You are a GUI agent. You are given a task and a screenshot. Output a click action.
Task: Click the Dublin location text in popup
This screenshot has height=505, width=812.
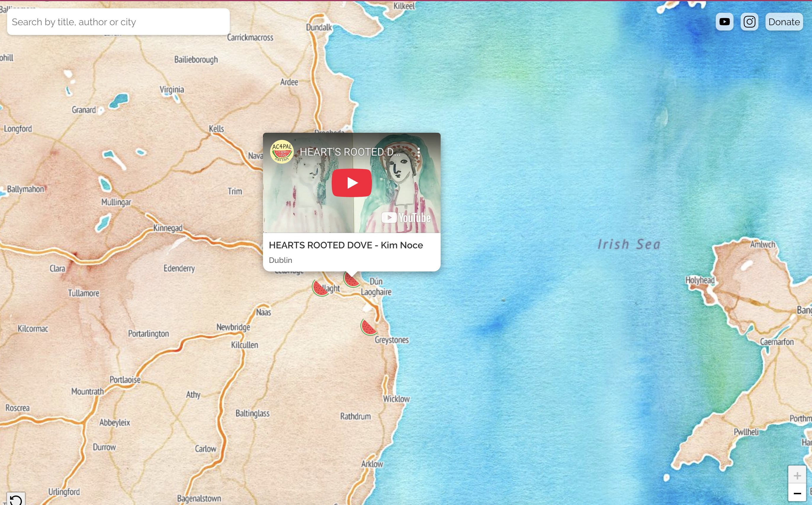point(280,260)
